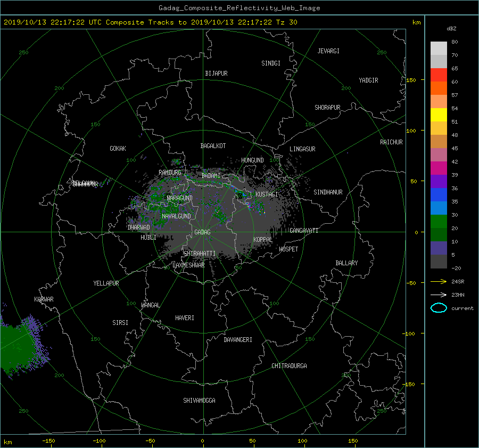Select the NARAGUND map label
Screen dimensions: 479x448
pyautogui.click(x=180, y=198)
